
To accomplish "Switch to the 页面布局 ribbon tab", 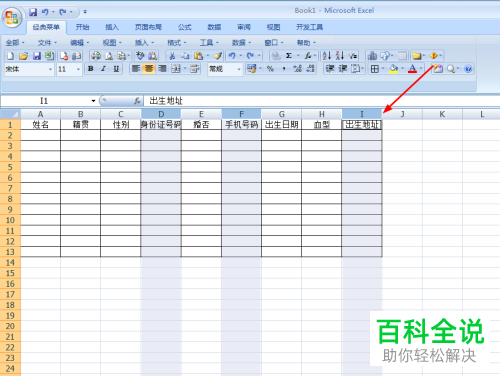I will 148,27.
